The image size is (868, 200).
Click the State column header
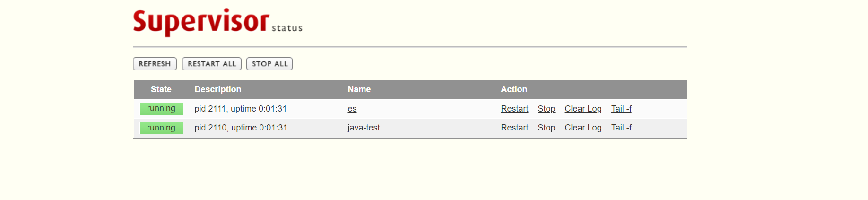(x=161, y=89)
